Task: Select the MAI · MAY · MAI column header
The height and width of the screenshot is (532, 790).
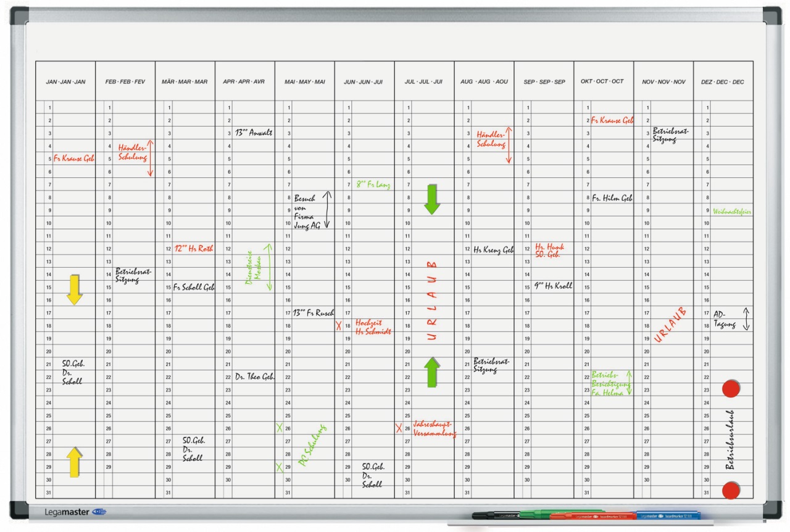Action: coord(304,81)
